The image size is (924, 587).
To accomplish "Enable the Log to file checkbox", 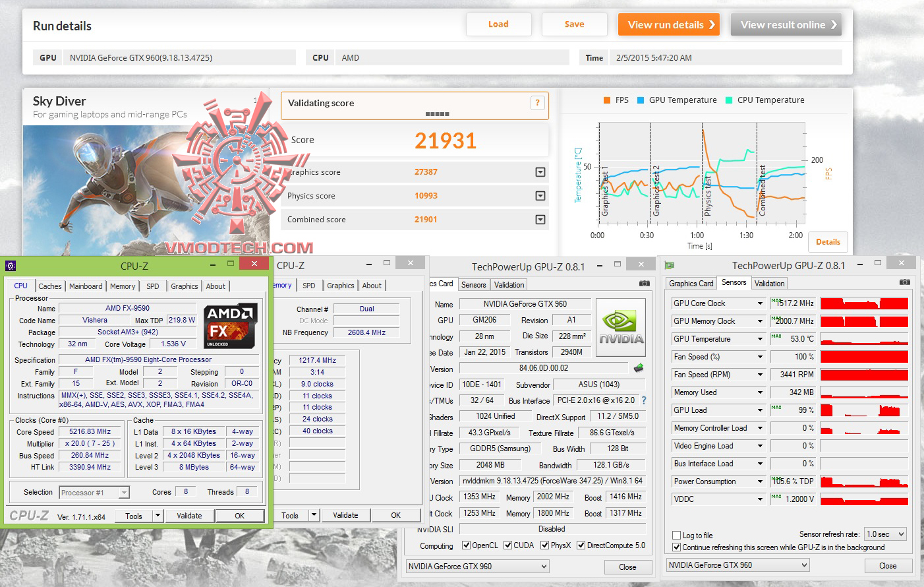I will tap(676, 535).
